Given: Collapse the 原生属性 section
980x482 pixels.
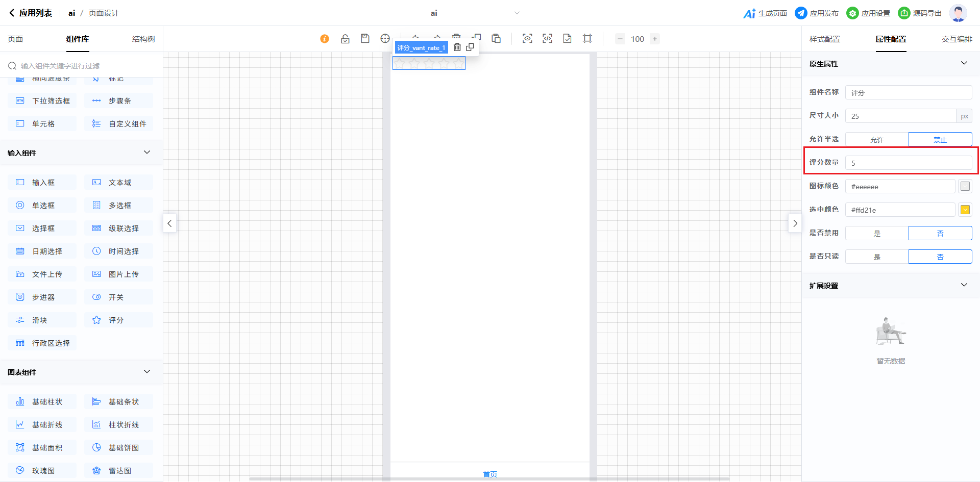Looking at the screenshot, I should point(964,63).
